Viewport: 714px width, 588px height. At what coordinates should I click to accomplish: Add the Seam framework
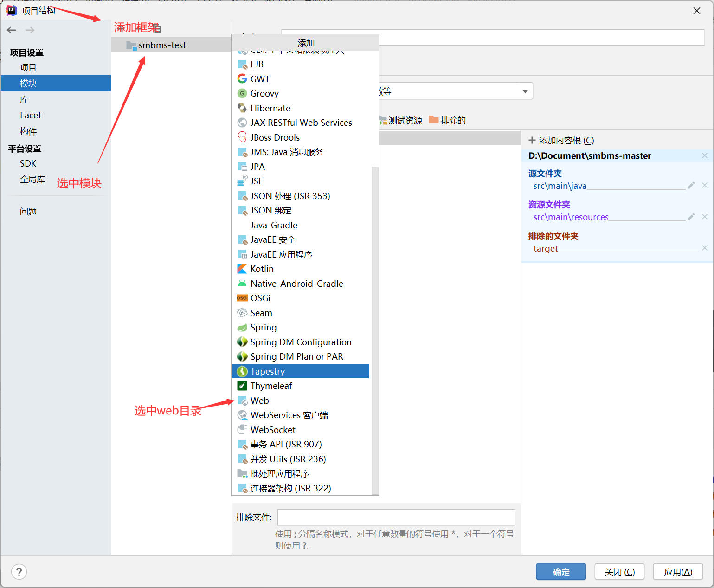click(x=300, y=313)
